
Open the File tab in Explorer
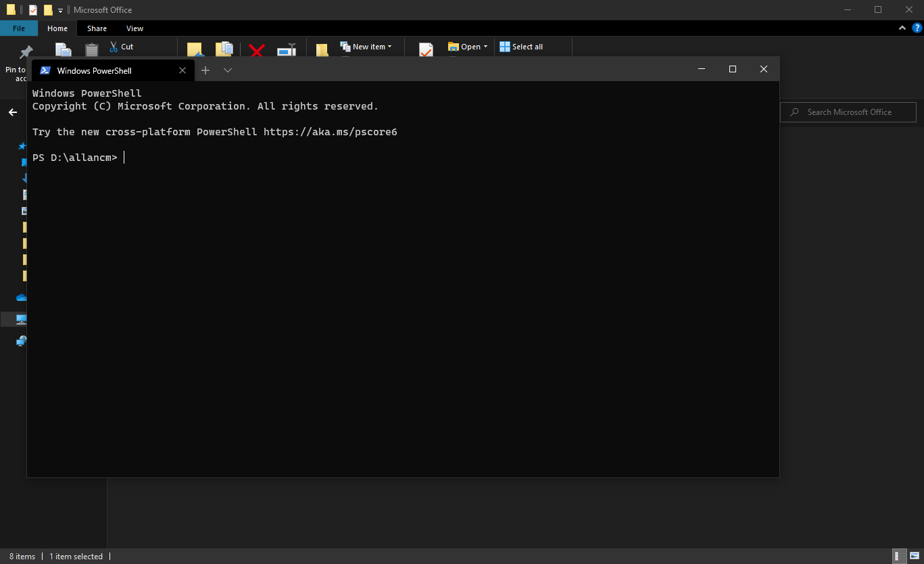pyautogui.click(x=19, y=28)
